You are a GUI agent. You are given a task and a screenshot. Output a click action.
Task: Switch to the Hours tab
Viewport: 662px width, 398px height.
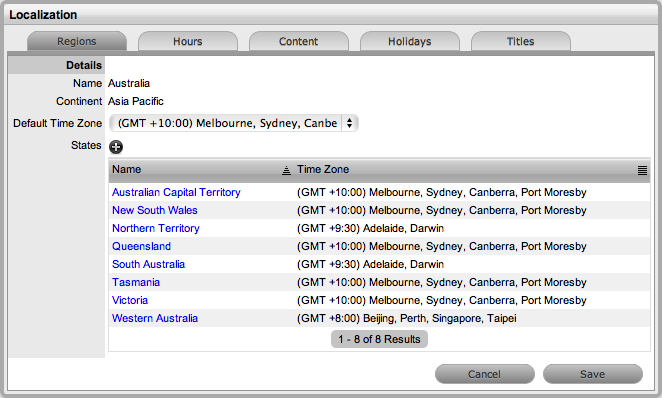(x=188, y=41)
